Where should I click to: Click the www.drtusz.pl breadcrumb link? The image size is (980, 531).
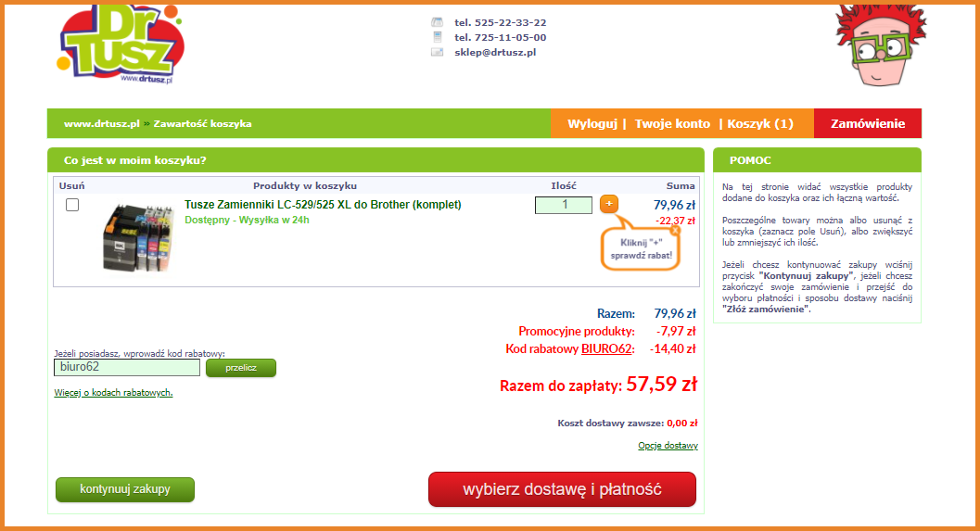click(x=101, y=123)
